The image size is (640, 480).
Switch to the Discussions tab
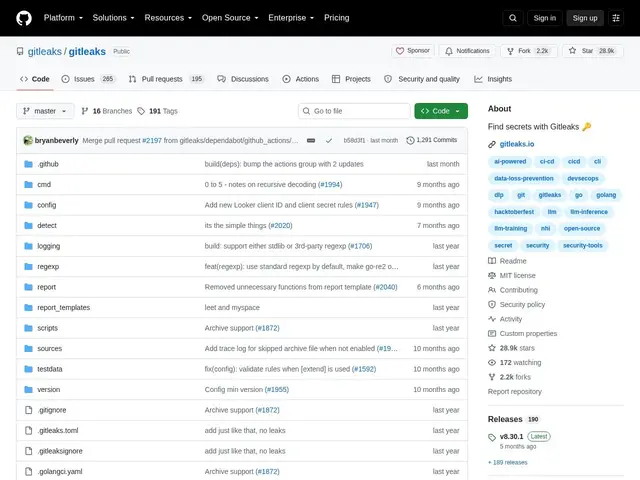tap(243, 79)
